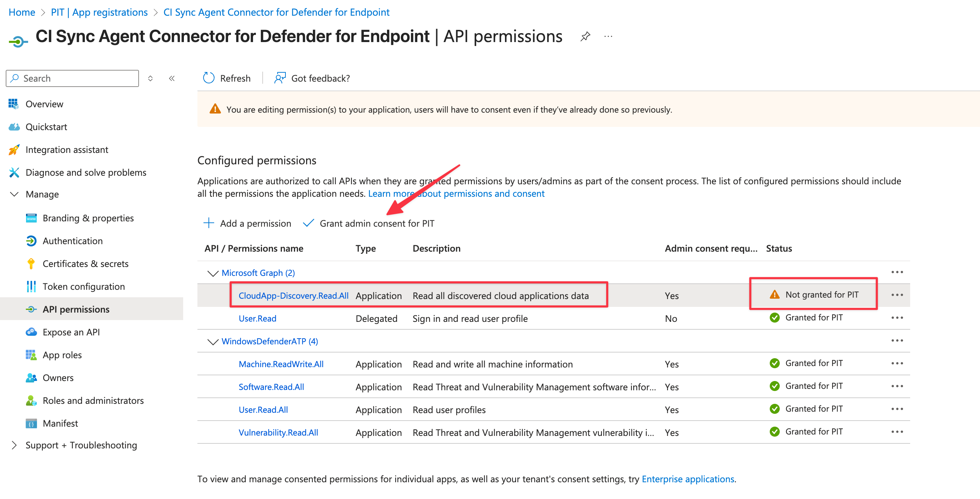
Task: Open the Software.Read.All permission link
Action: click(271, 387)
